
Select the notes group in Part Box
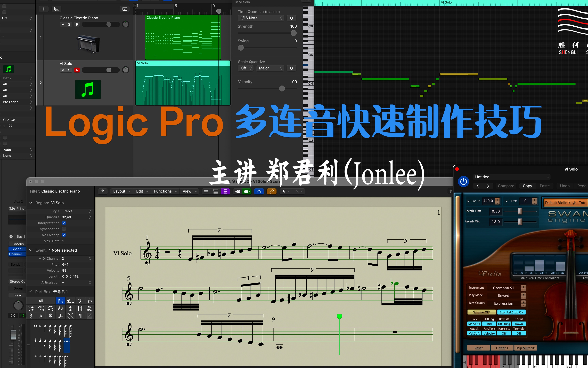pyautogui.click(x=61, y=301)
